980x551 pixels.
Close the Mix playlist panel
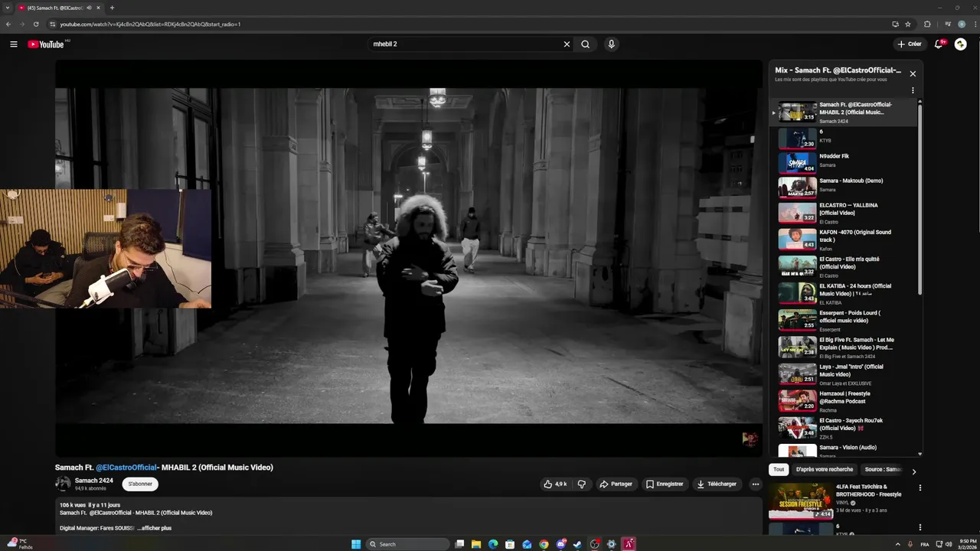click(913, 73)
